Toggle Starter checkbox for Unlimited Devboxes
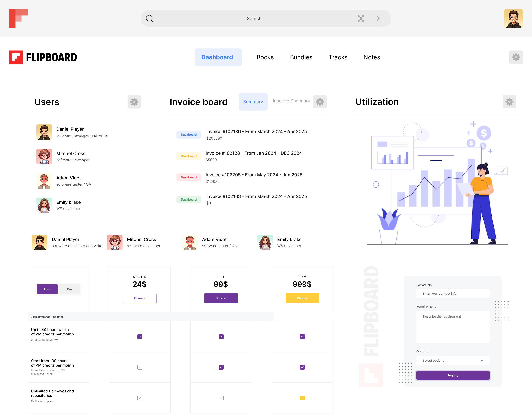Image resolution: width=532 pixels, height=414 pixels. (140, 398)
